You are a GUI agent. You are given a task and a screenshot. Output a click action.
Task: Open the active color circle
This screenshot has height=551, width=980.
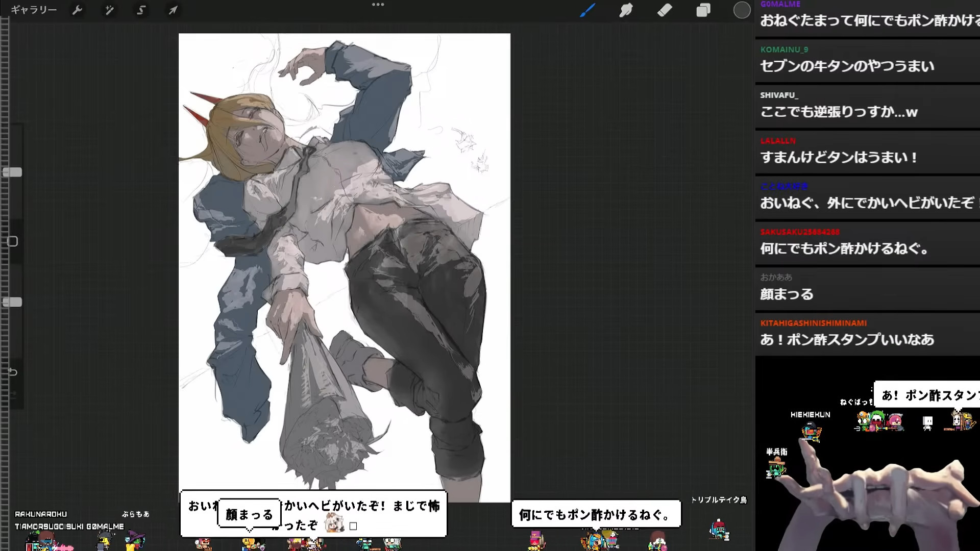tap(742, 10)
